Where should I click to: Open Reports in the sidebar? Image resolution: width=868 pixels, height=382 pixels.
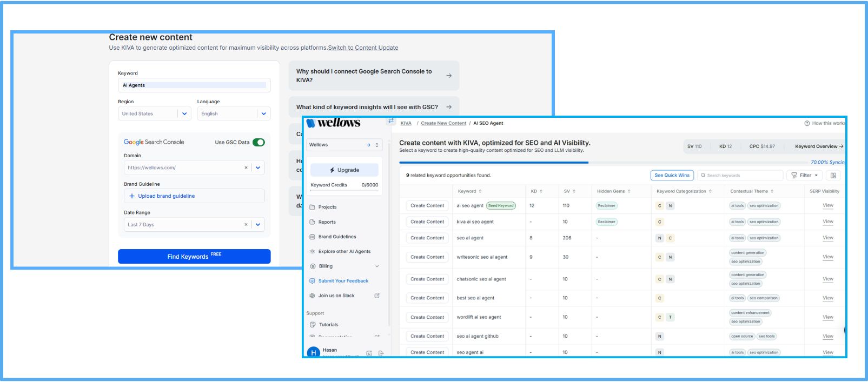point(327,222)
